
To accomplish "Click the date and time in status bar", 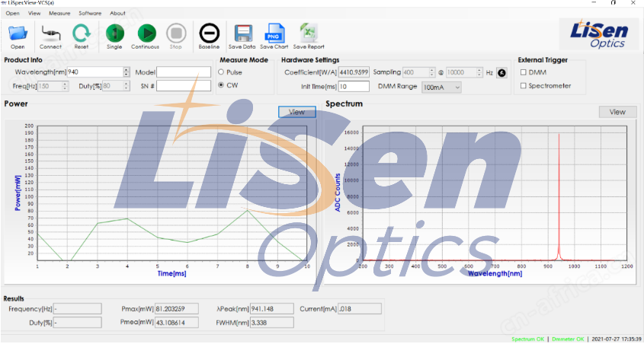I will click(x=615, y=339).
